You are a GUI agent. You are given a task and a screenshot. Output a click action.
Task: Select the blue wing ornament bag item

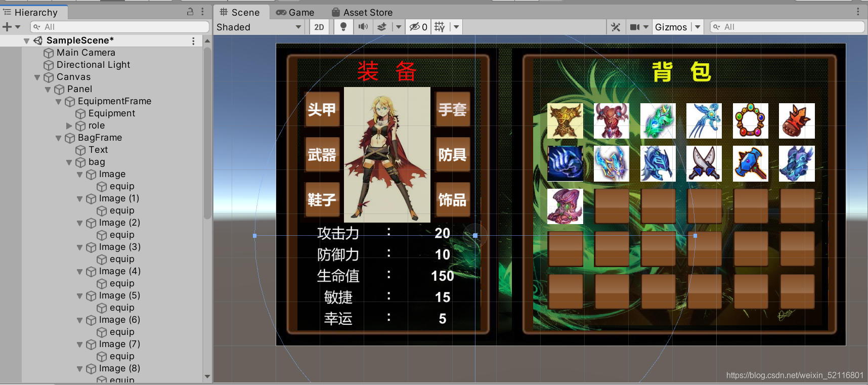coord(704,121)
